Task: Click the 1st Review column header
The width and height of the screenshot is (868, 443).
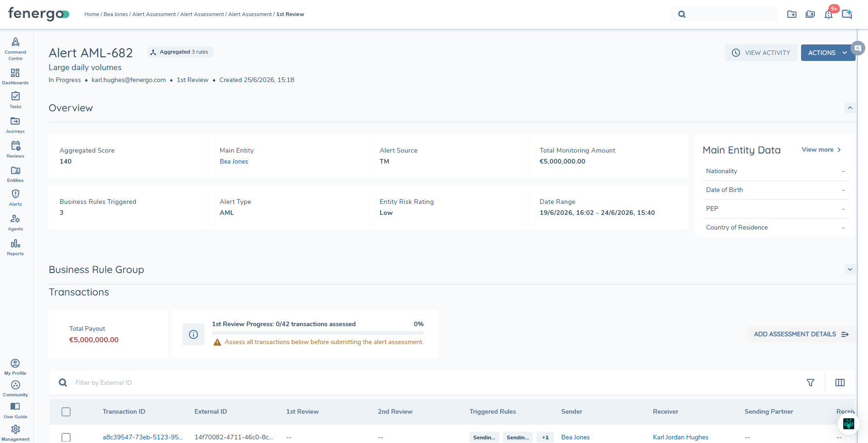Action: pyautogui.click(x=302, y=411)
